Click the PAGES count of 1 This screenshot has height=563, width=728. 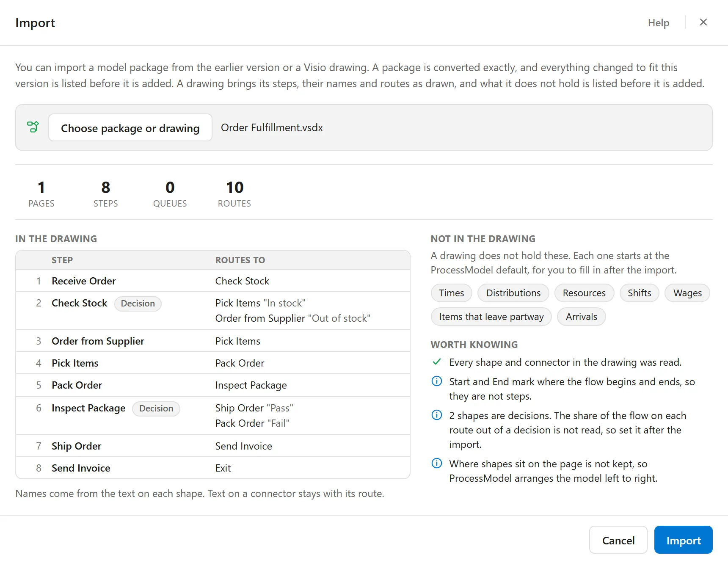tap(41, 188)
